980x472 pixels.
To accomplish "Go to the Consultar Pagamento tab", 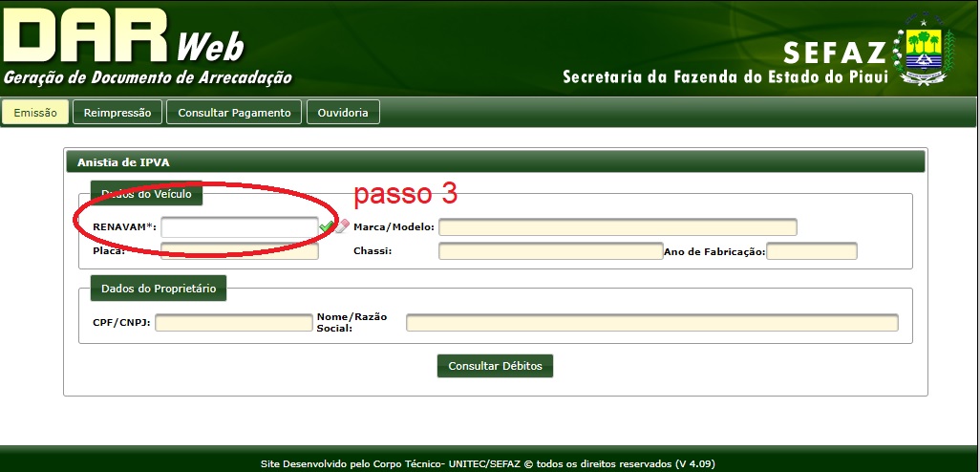I will click(234, 113).
